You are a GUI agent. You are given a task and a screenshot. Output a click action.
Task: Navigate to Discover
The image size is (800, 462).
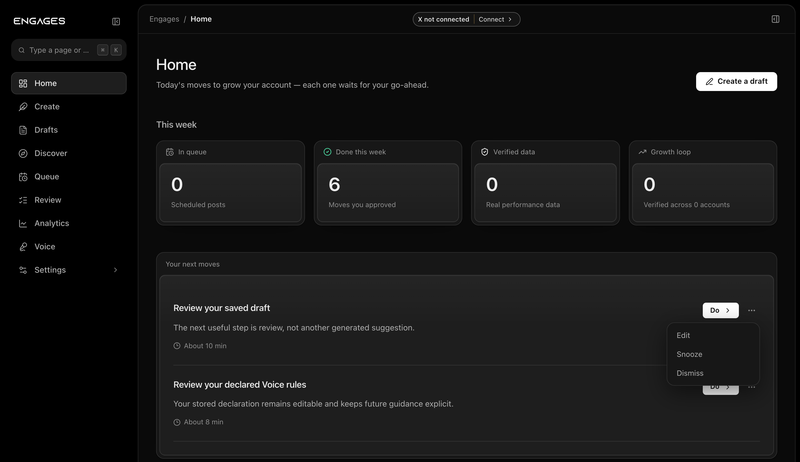[x=69, y=153]
